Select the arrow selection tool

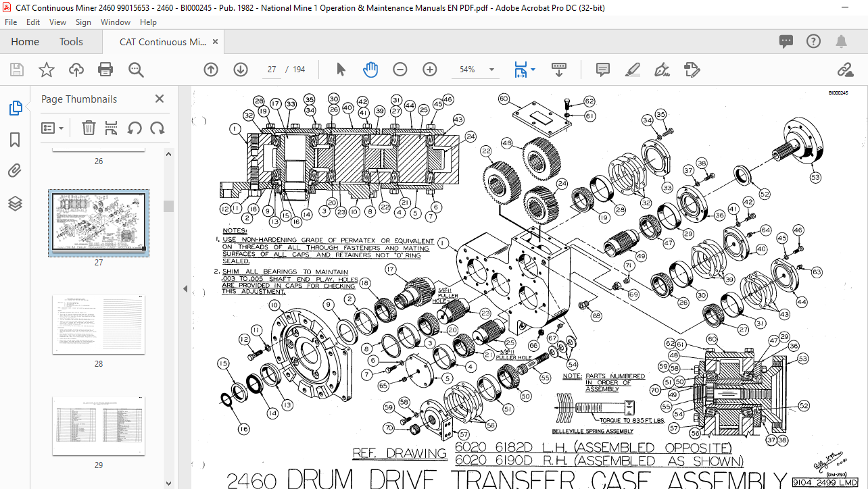[341, 70]
